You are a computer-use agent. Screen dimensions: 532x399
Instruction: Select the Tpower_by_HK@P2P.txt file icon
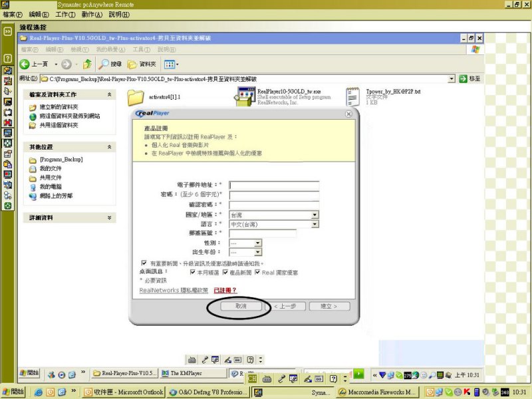point(353,97)
